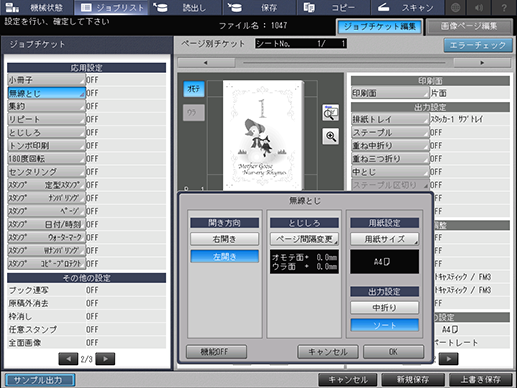Click キャンセル in the 無線とじ dialog
This screenshot has height=388, width=517.
point(328,352)
